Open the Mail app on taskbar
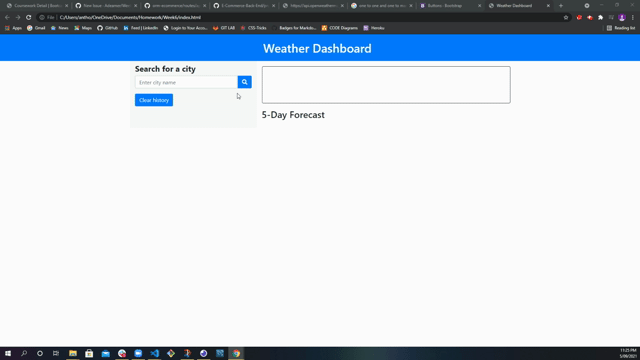Image resolution: width=640 pixels, height=360 pixels. pyautogui.click(x=105, y=353)
